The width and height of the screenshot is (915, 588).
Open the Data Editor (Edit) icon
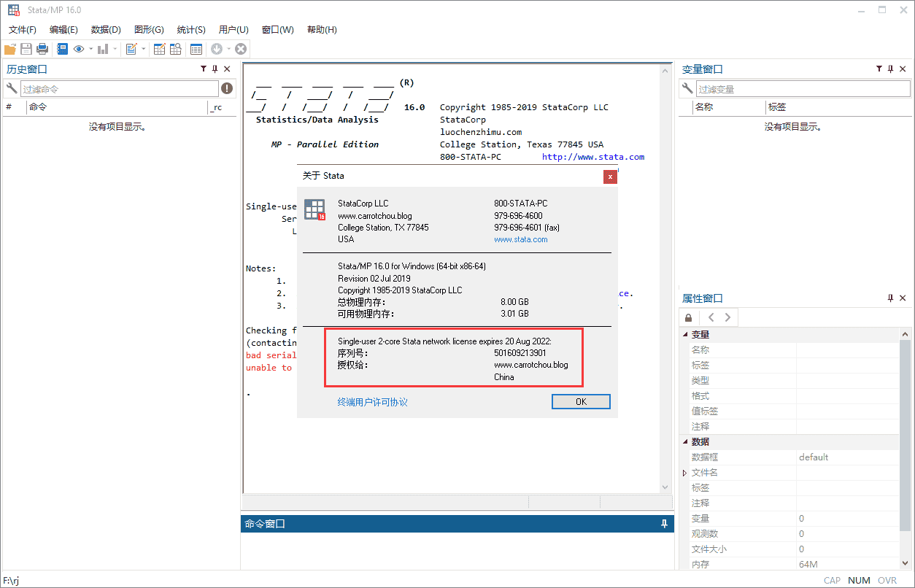pos(160,48)
